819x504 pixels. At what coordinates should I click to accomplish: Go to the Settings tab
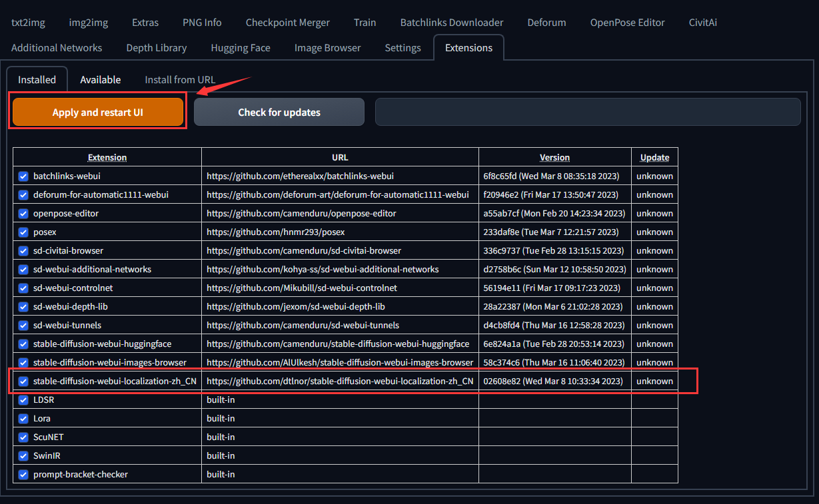point(403,47)
